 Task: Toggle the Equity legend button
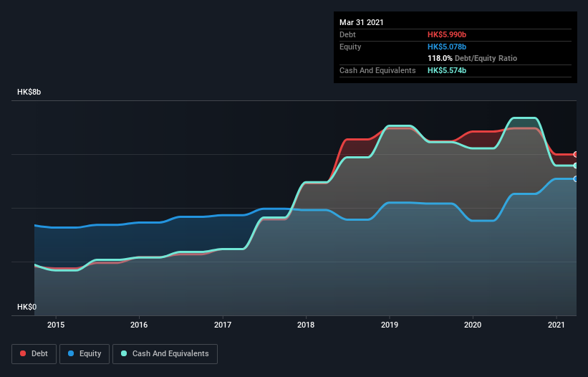(85, 354)
